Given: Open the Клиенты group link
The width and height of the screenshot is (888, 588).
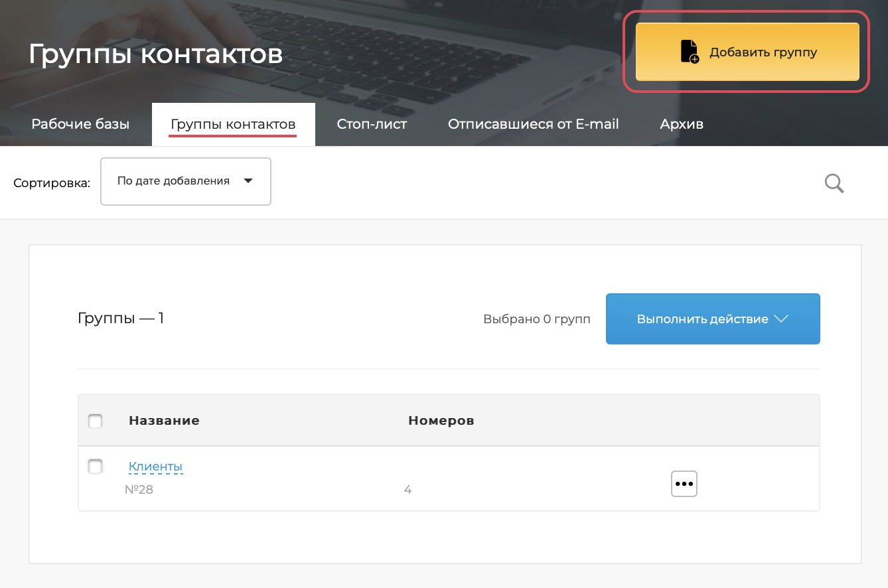Looking at the screenshot, I should [x=155, y=467].
